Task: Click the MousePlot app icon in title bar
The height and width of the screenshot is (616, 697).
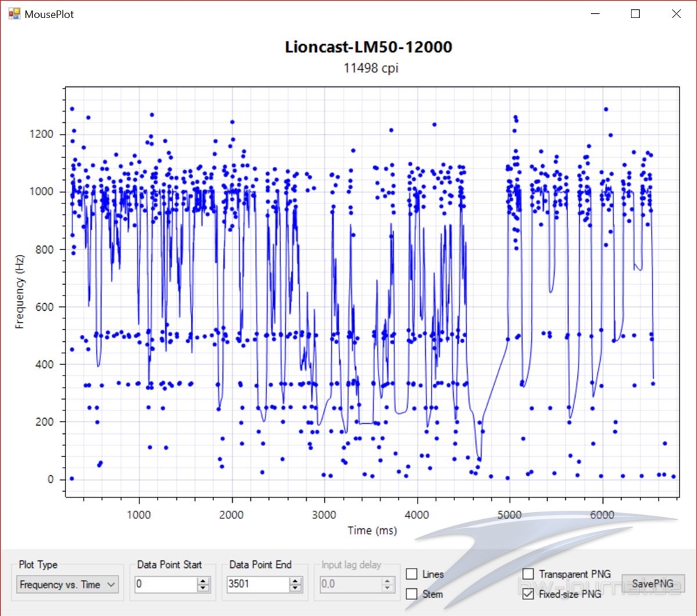Action: [14, 14]
